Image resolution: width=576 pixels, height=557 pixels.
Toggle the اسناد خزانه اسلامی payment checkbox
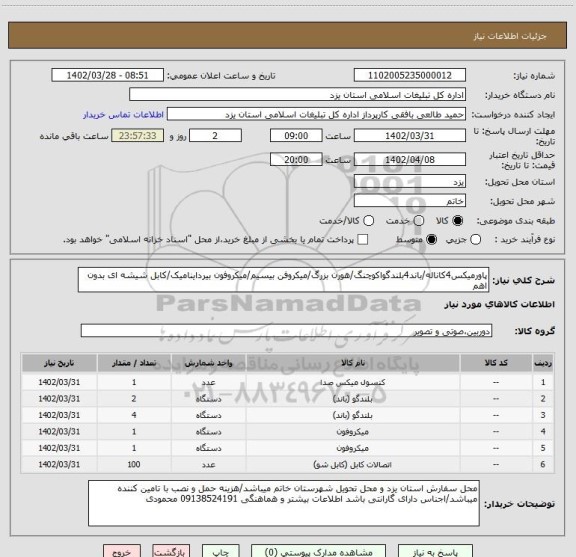(x=363, y=240)
